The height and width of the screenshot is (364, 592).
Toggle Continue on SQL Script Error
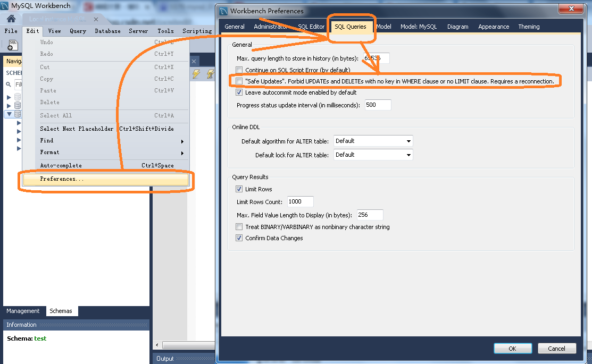click(239, 70)
